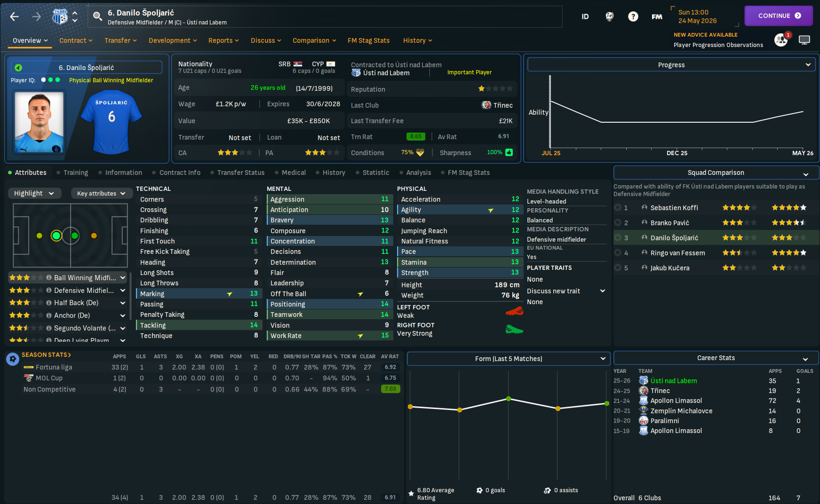This screenshot has height=504, width=820.
Task: Click the season stats settings gear icon
Action: click(13, 359)
